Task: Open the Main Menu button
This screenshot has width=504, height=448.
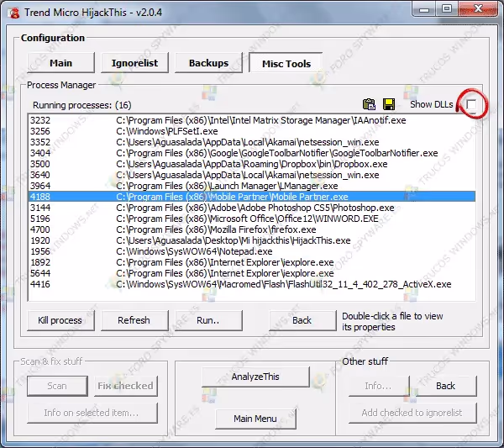Action: coord(255,419)
